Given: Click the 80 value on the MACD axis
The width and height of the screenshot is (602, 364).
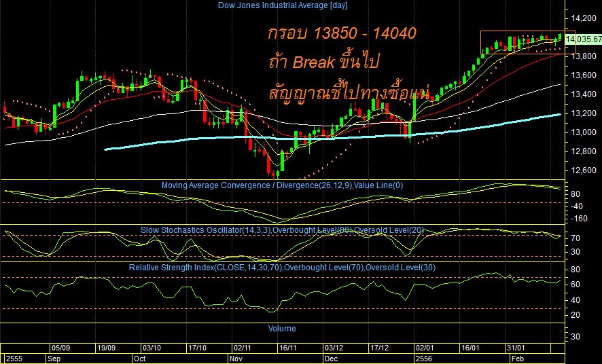Looking at the screenshot, I should [576, 194].
